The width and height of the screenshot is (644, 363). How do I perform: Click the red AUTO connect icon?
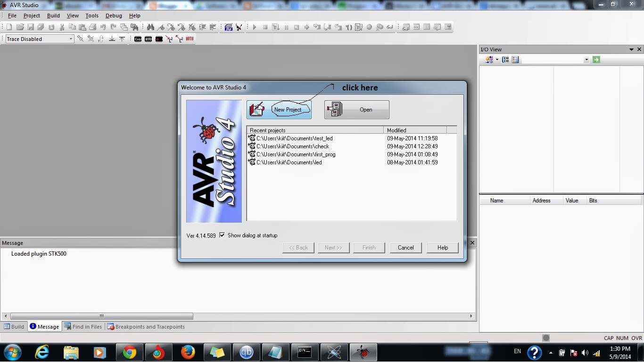(x=190, y=39)
